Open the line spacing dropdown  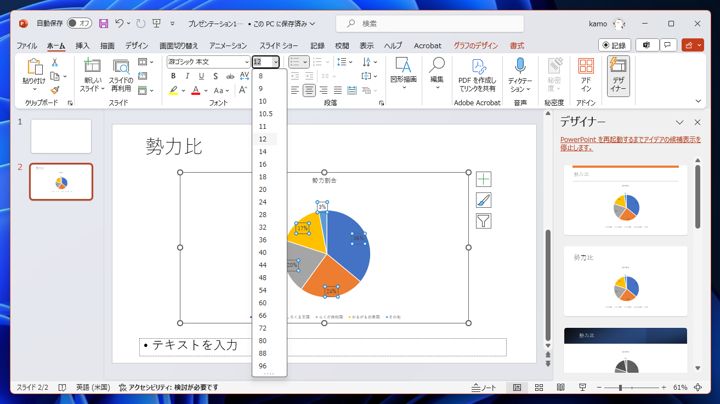[344, 62]
